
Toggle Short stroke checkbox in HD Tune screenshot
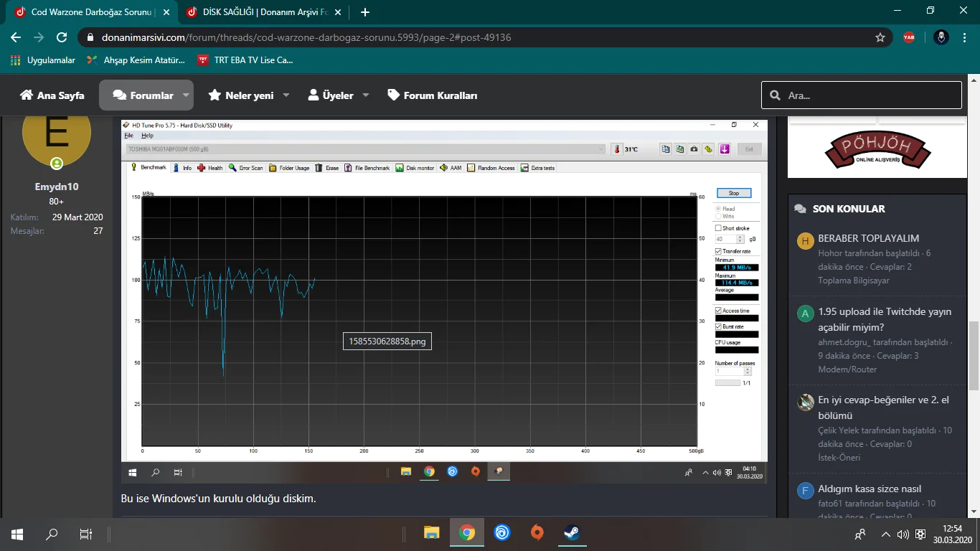coord(719,228)
